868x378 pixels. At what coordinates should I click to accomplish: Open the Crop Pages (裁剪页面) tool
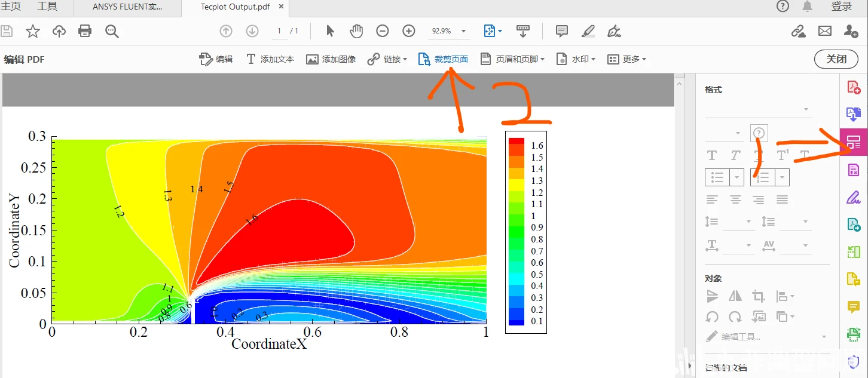tap(443, 59)
